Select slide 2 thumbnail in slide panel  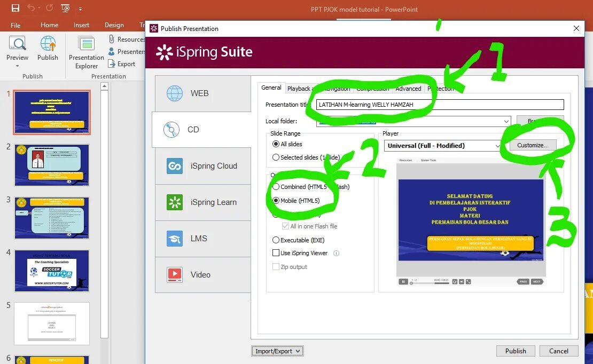52,165
